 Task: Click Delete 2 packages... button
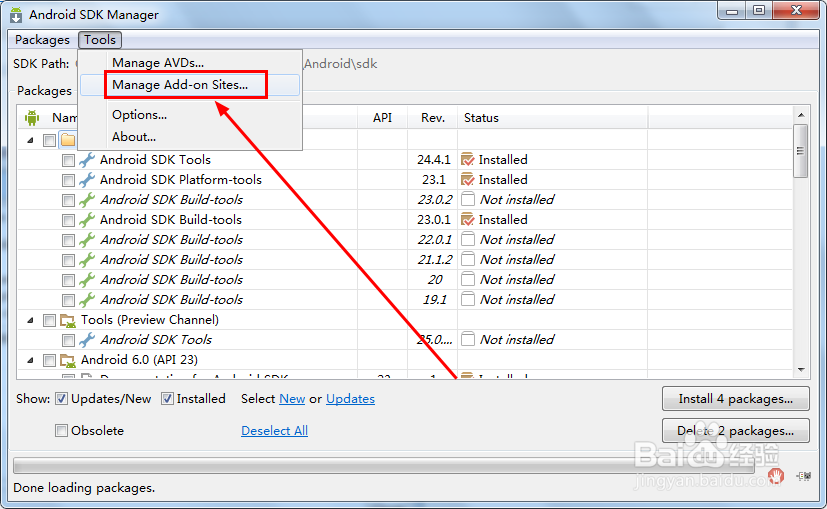point(736,431)
